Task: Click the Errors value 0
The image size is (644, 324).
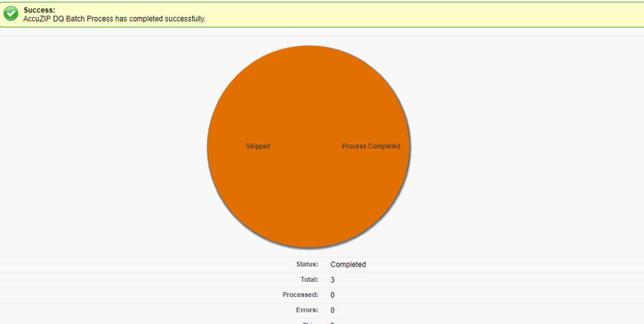Action: pos(332,310)
